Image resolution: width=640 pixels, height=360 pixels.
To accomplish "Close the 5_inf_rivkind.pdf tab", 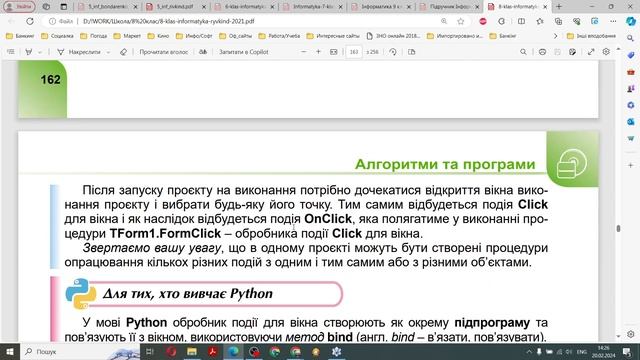I will [x=204, y=7].
